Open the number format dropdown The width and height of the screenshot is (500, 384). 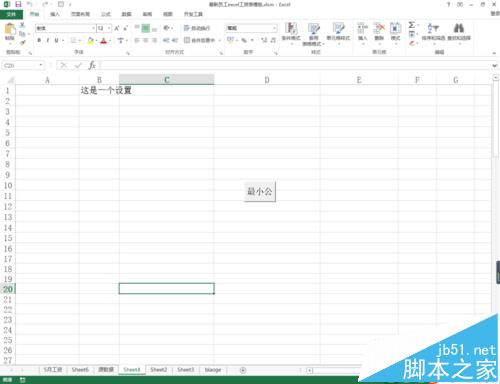point(275,28)
